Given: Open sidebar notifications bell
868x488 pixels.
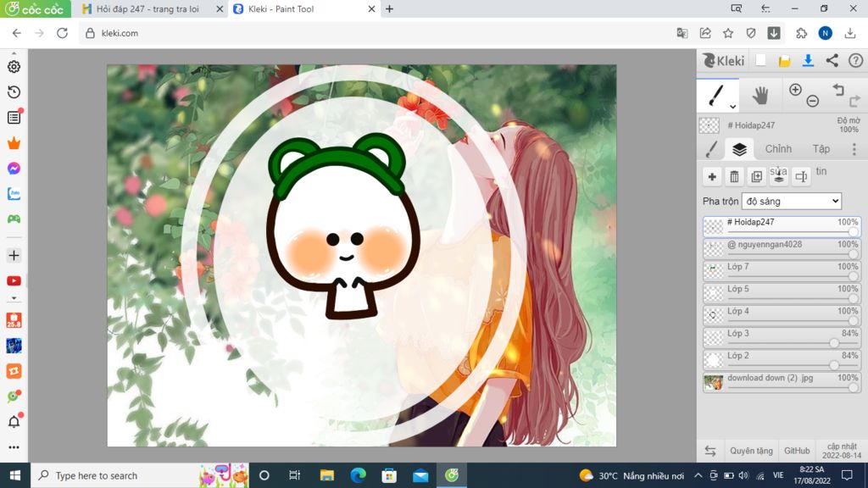Looking at the screenshot, I should [14, 422].
